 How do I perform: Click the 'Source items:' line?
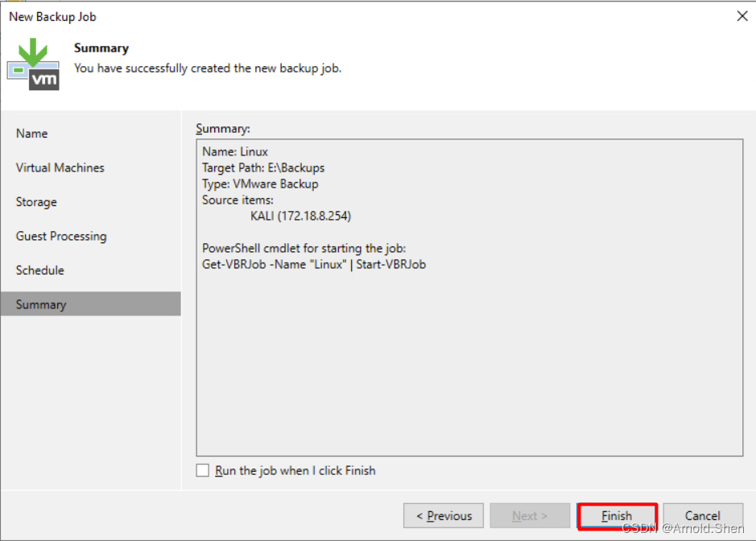pos(238,200)
